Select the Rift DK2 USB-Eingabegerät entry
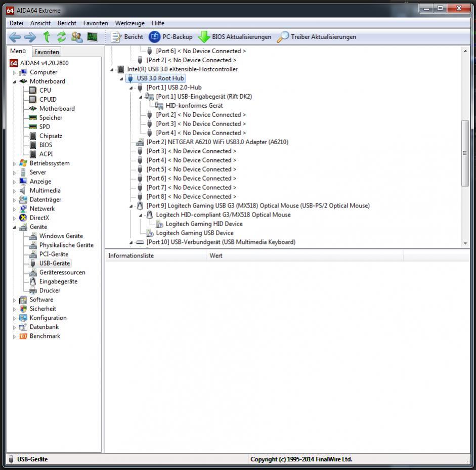 pyautogui.click(x=204, y=97)
